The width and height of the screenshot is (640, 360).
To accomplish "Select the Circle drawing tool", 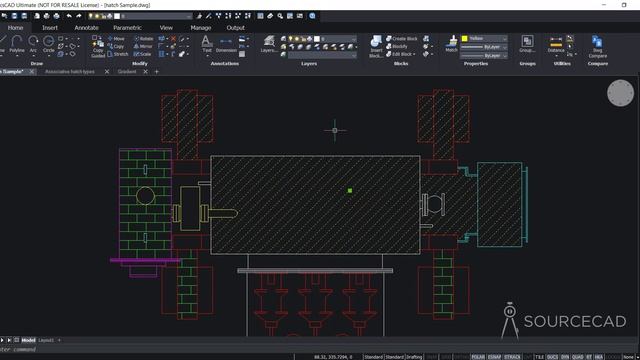I will click(49, 44).
